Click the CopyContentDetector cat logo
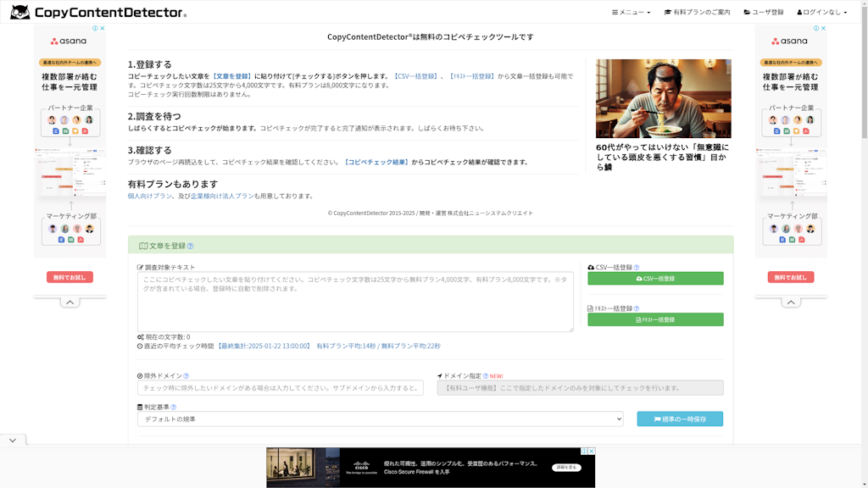Image resolution: width=868 pixels, height=488 pixels. [19, 12]
